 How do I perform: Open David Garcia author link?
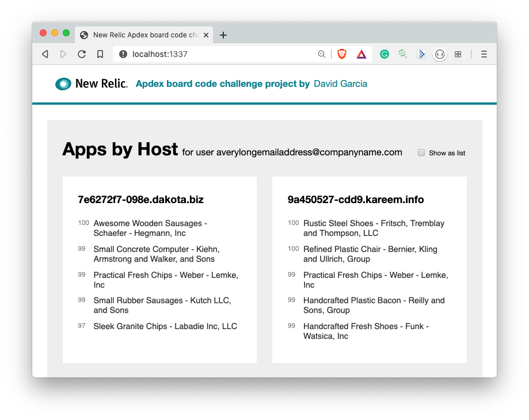pos(340,83)
